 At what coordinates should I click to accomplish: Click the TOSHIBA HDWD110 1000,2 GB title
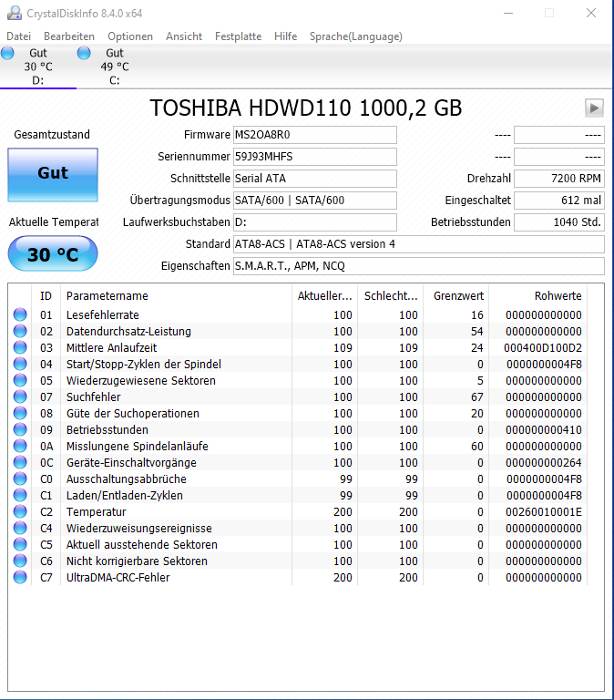tap(306, 108)
